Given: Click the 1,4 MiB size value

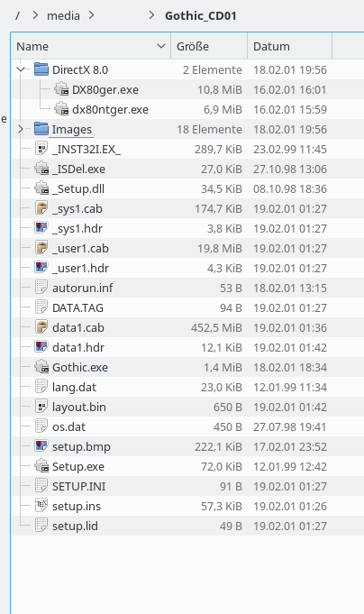Looking at the screenshot, I should pos(223,368).
